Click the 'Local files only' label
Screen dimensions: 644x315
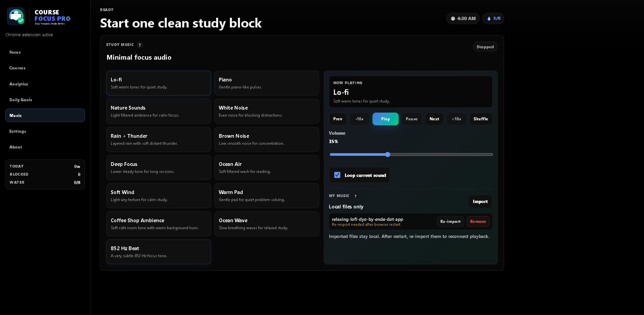click(346, 207)
